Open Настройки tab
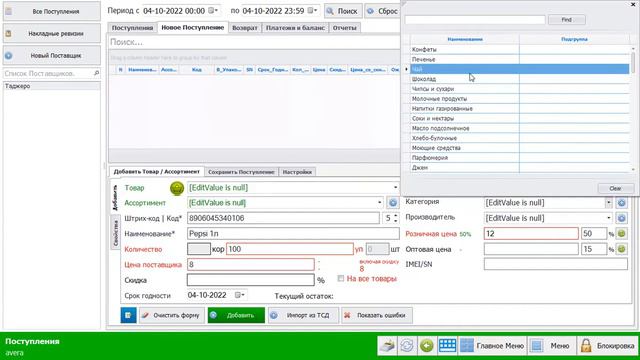Image resolution: width=640 pixels, height=360 pixels. pyautogui.click(x=297, y=172)
